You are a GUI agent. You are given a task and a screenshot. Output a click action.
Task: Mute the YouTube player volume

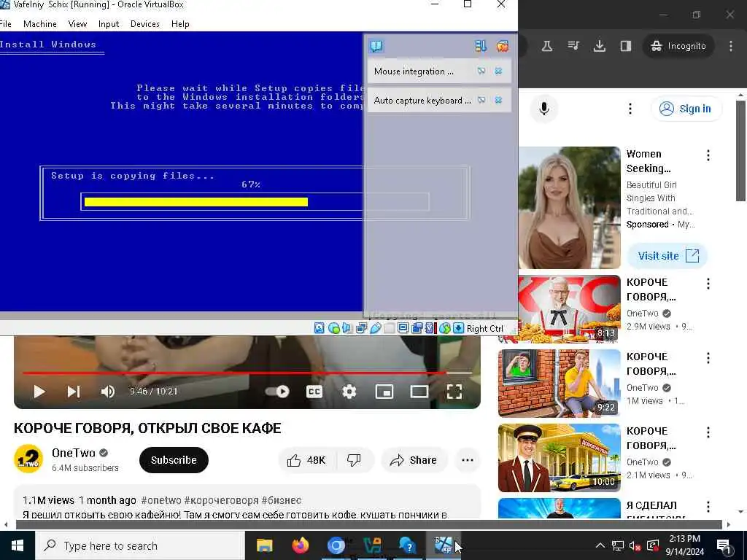[108, 392]
